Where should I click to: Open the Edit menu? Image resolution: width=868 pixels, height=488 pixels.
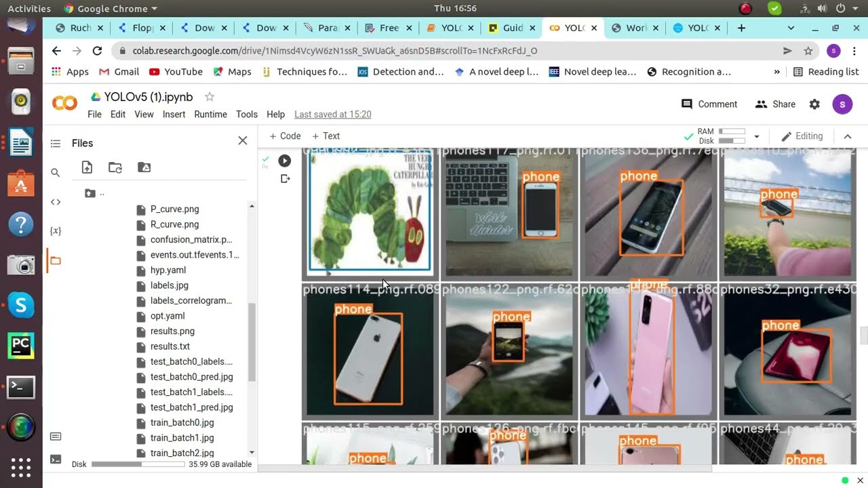click(118, 115)
